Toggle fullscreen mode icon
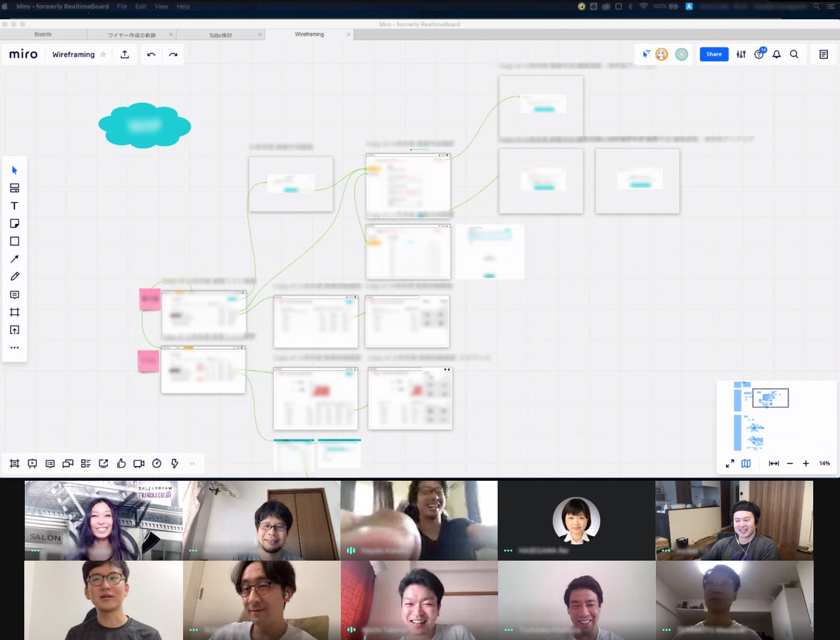Viewport: 840px width, 640px height. pyautogui.click(x=730, y=463)
